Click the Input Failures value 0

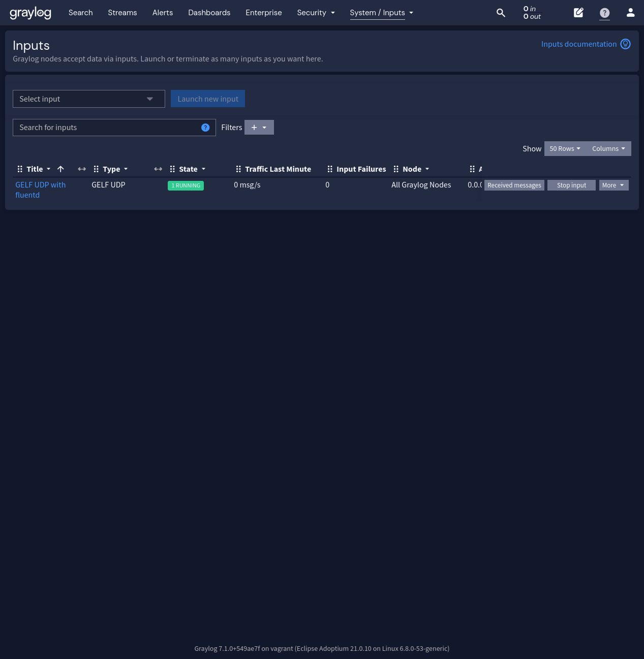coord(327,185)
